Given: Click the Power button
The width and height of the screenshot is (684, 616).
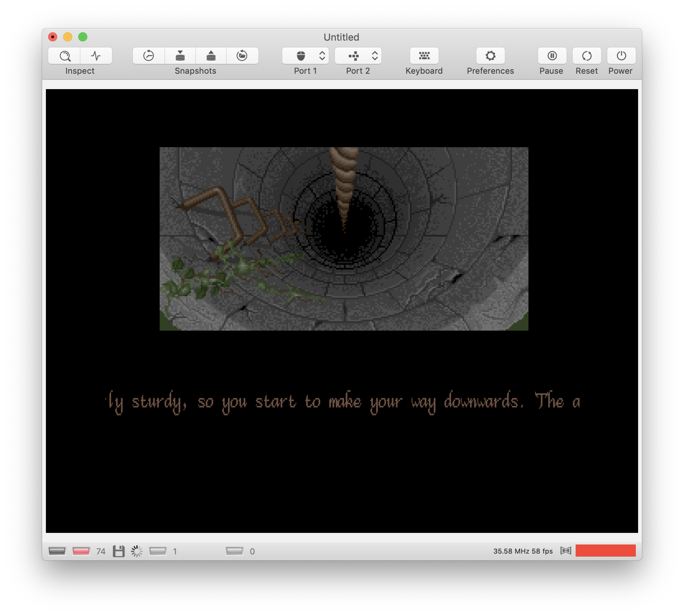Looking at the screenshot, I should (x=621, y=56).
